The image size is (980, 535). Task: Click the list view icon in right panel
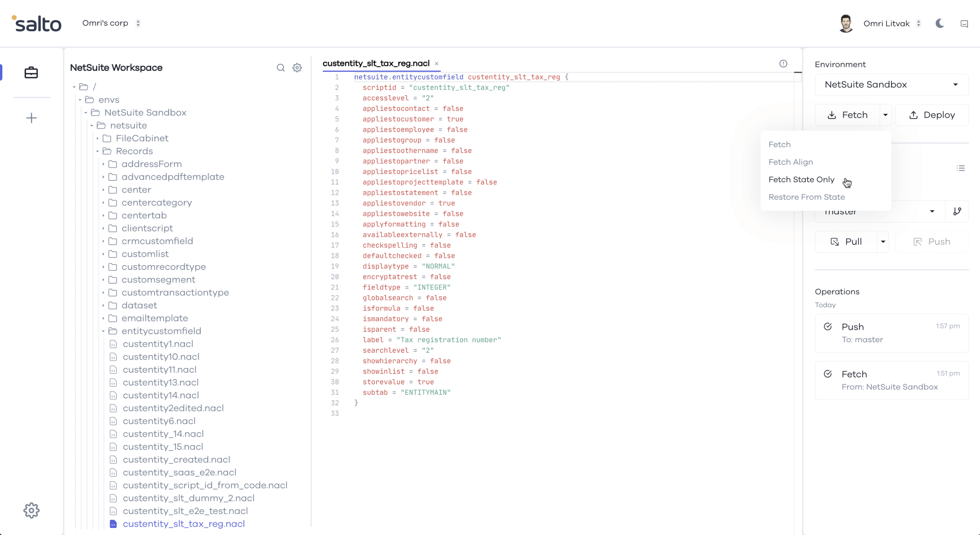click(961, 168)
